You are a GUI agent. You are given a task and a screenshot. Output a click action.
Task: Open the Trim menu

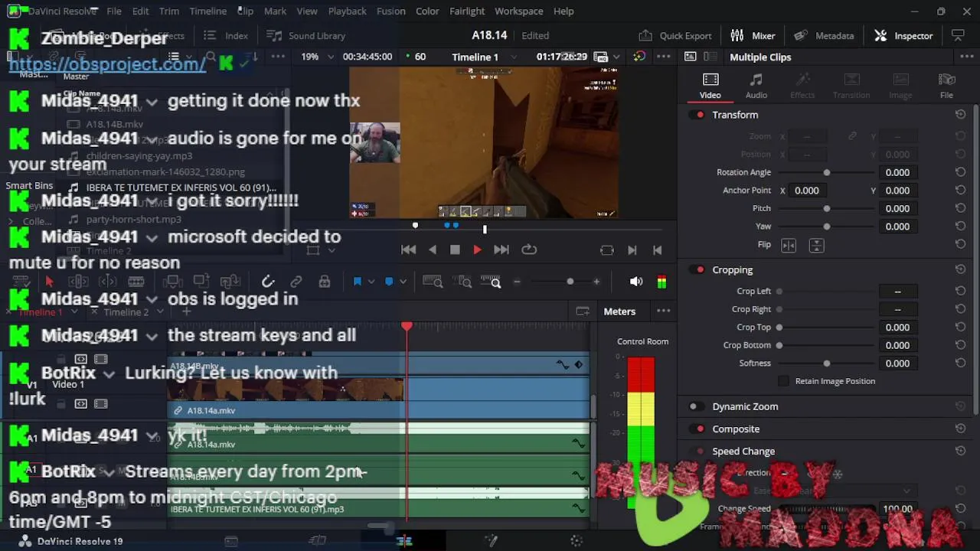click(x=169, y=11)
